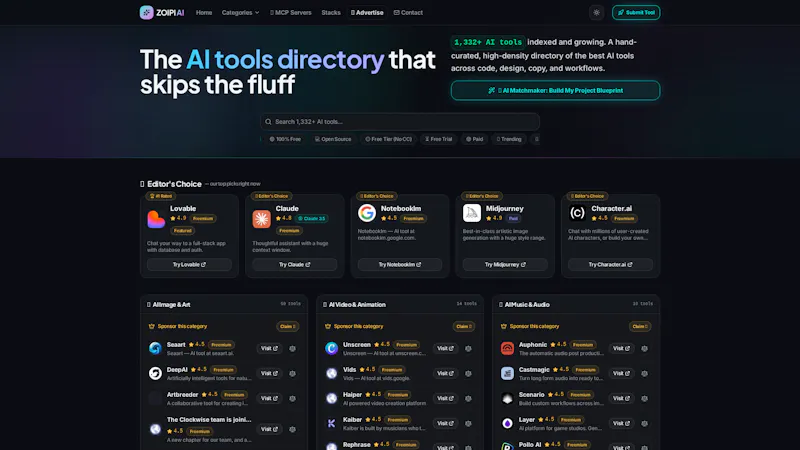Click the Layer tool logo

tap(507, 423)
